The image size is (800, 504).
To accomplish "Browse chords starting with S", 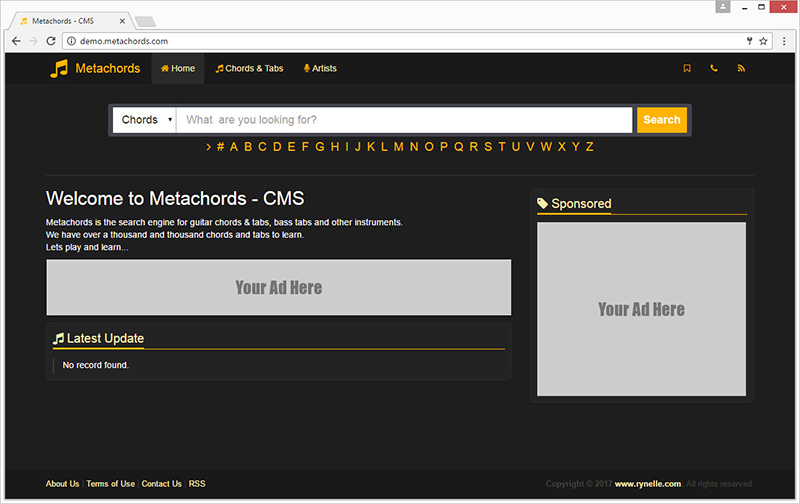I will [x=488, y=147].
